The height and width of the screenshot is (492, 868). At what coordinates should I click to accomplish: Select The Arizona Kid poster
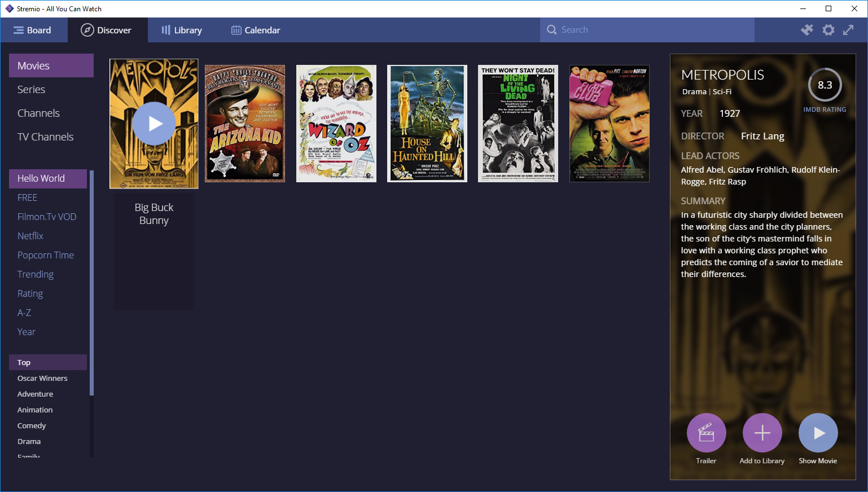tap(245, 124)
